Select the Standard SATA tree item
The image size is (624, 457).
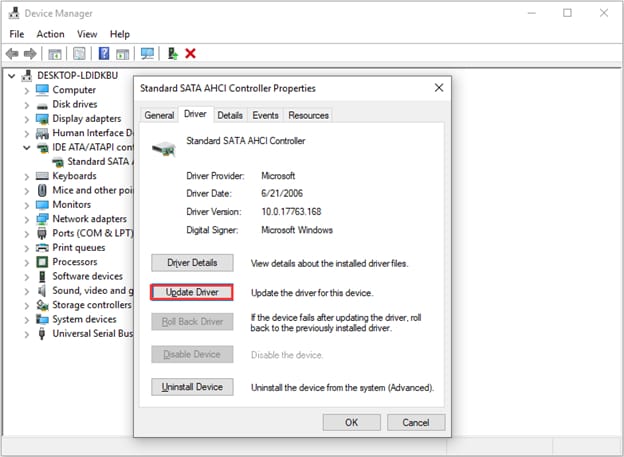click(99, 162)
